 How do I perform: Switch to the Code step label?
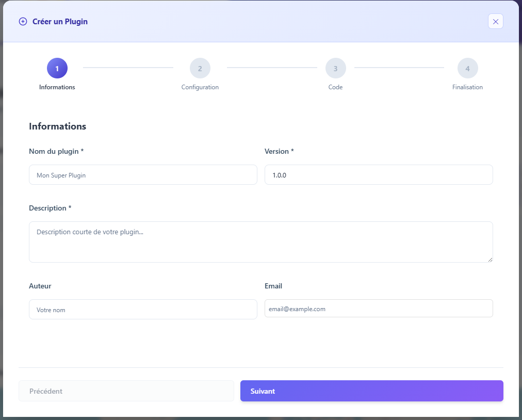click(x=335, y=87)
